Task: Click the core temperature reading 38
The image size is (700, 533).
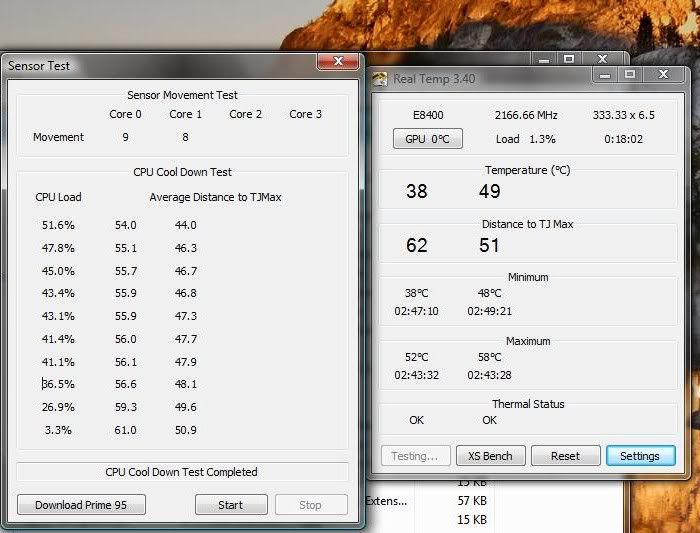Action: tap(417, 191)
